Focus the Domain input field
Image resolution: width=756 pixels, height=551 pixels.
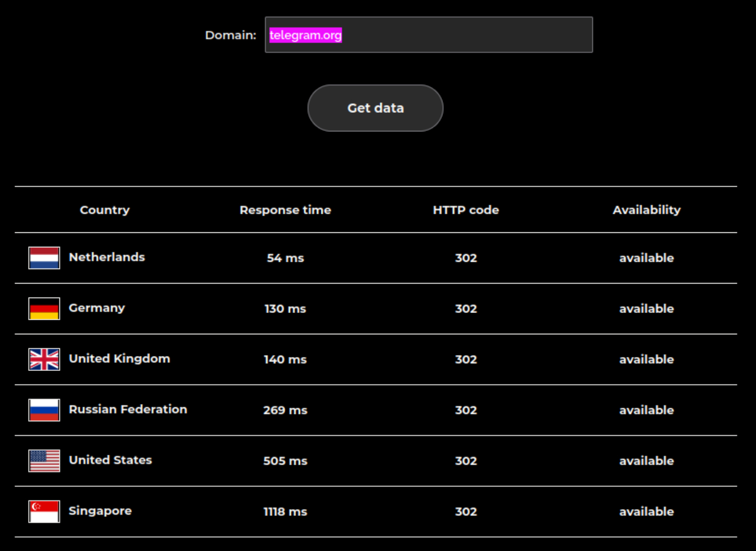(x=466, y=35)
